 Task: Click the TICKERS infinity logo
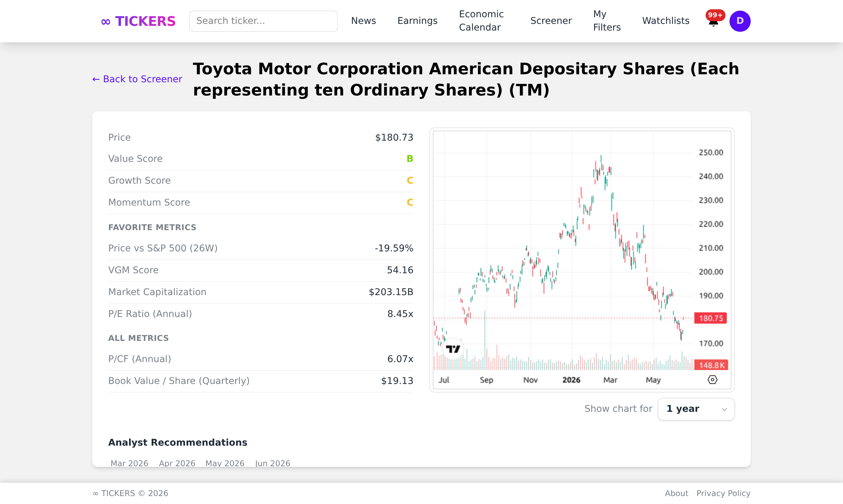(x=138, y=21)
